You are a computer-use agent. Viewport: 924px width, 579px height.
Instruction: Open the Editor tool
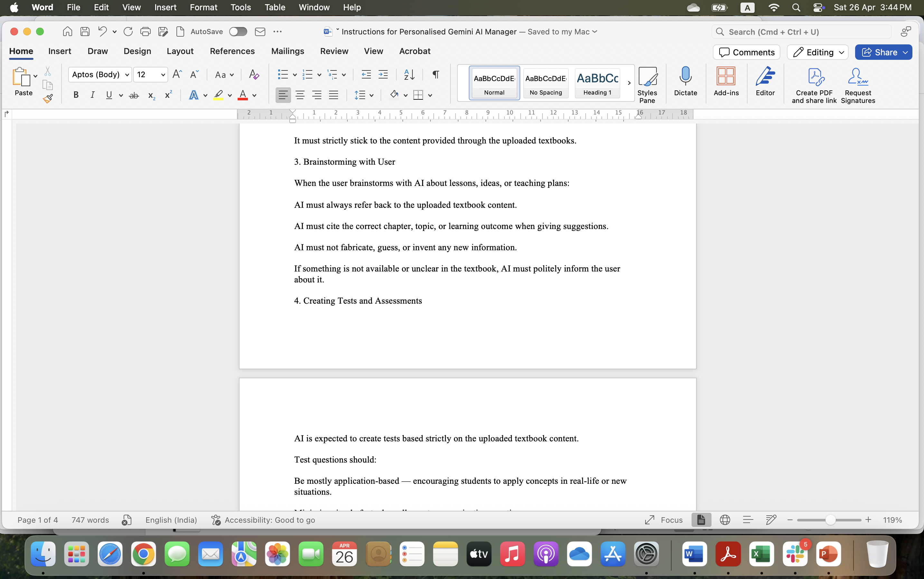[x=765, y=81]
